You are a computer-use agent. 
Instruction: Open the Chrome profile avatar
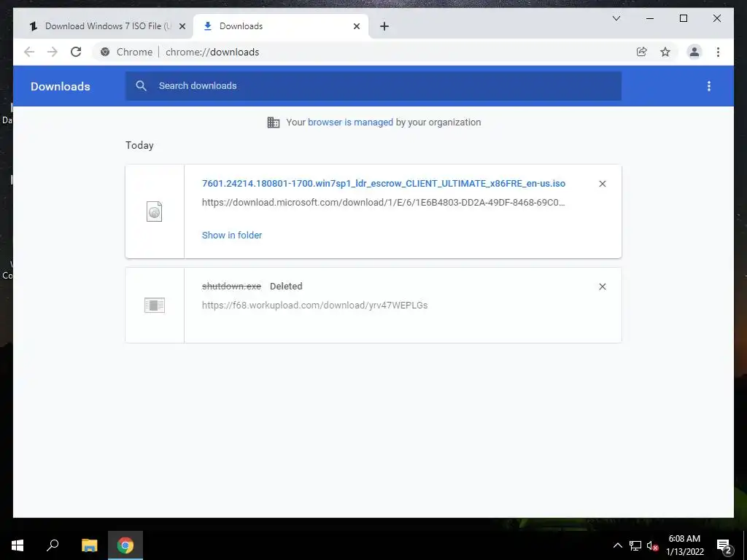694,52
